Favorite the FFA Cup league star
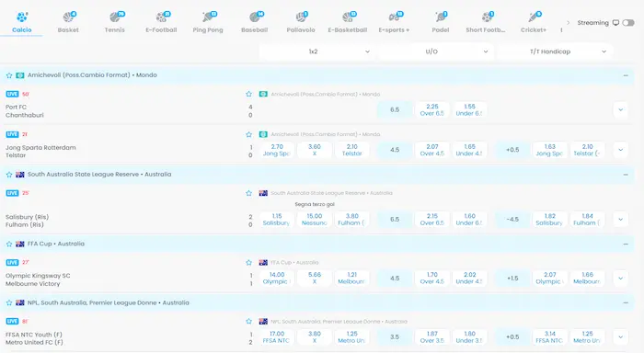This screenshot has height=353, width=644. (9, 244)
